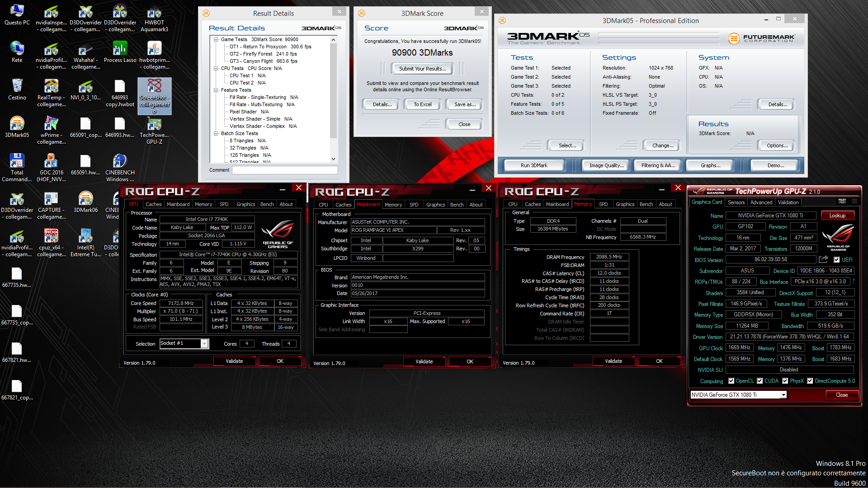The width and height of the screenshot is (868, 488).
Task: Open the 3DMark05 desktop shortcut
Action: point(17,127)
